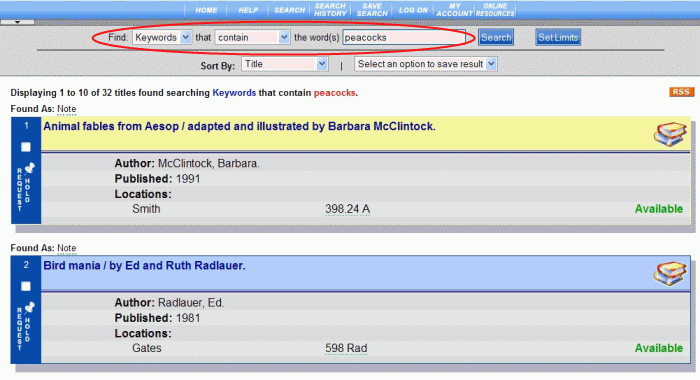Click the Smith location entry
The image size is (700, 380).
146,209
